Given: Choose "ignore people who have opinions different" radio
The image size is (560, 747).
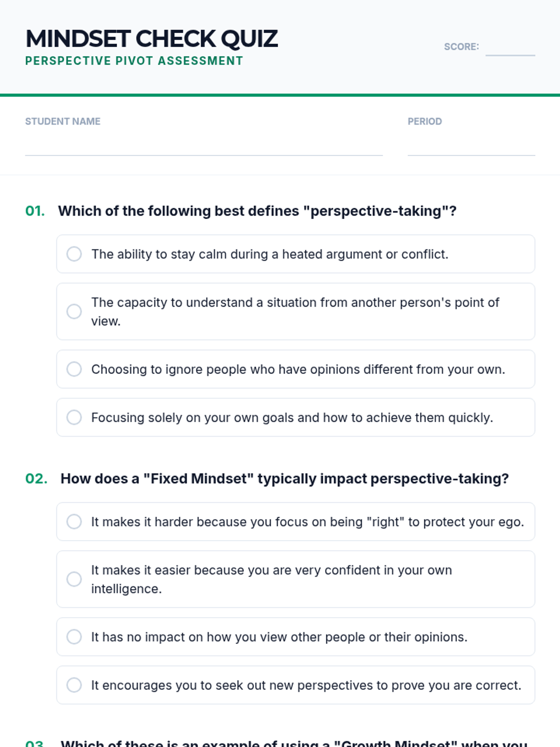Looking at the screenshot, I should tap(74, 369).
